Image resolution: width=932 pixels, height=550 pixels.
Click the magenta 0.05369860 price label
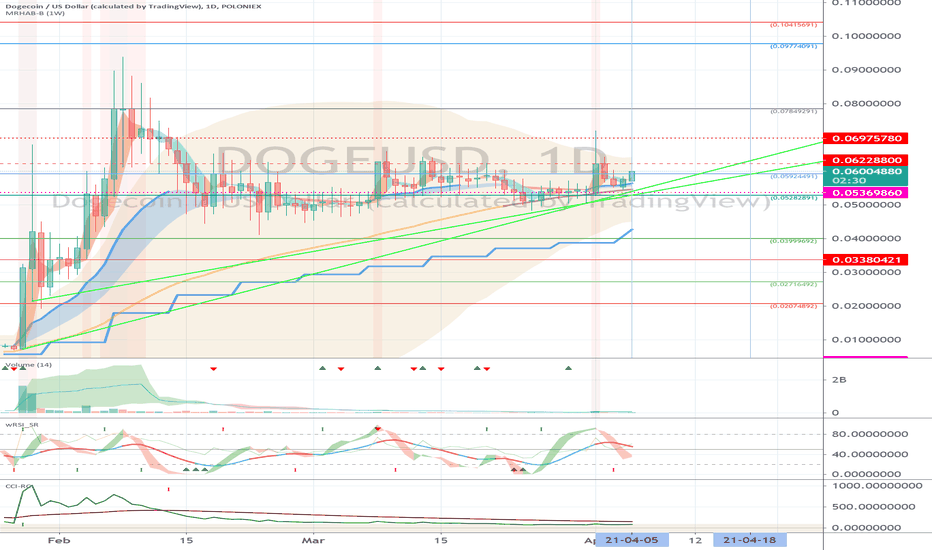click(865, 193)
